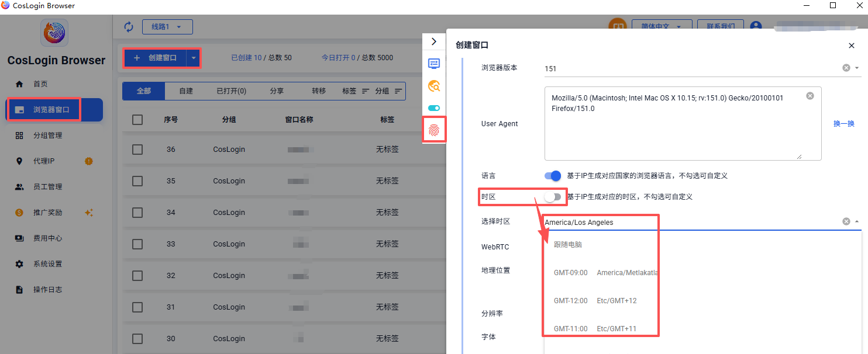Open 浏览器窗口 in the sidebar
This screenshot has height=354, width=868.
(54, 110)
